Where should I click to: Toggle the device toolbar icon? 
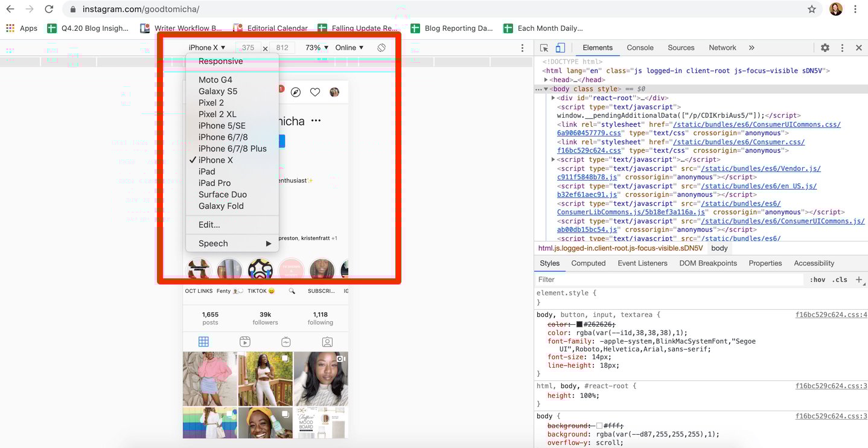click(x=560, y=48)
